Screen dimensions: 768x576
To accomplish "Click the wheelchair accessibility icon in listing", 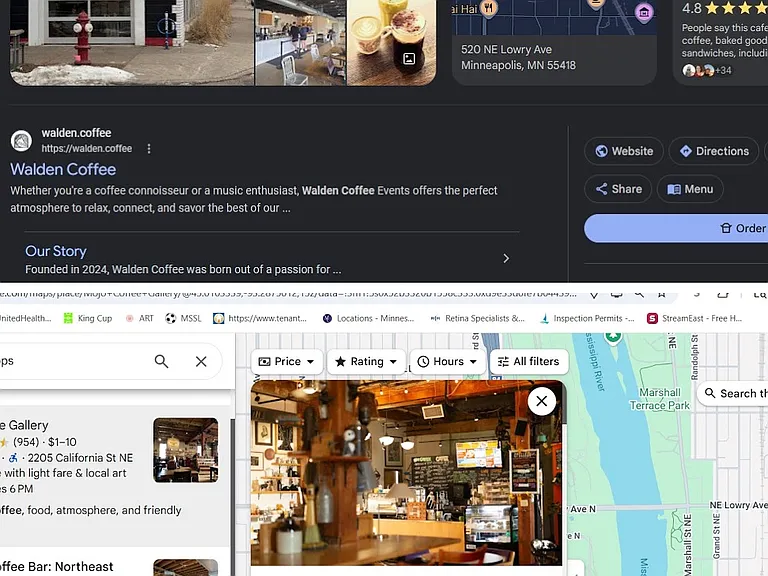I will (13, 458).
